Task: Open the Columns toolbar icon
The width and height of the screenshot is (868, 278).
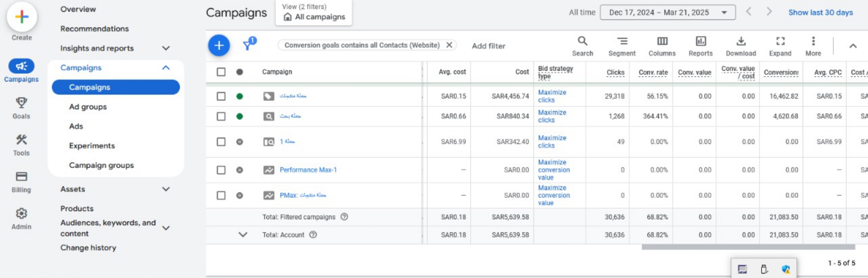Action: [x=662, y=42]
